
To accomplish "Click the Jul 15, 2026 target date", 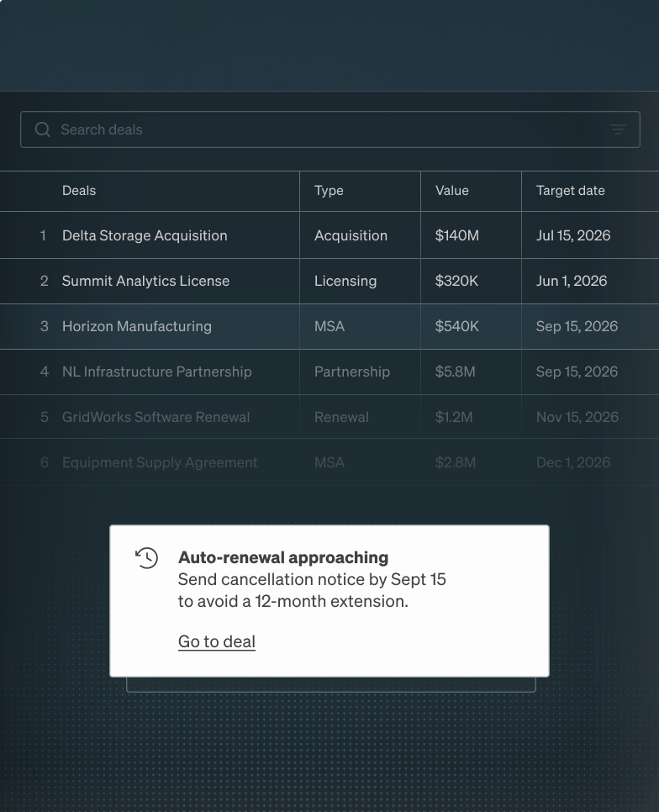I will [x=573, y=235].
